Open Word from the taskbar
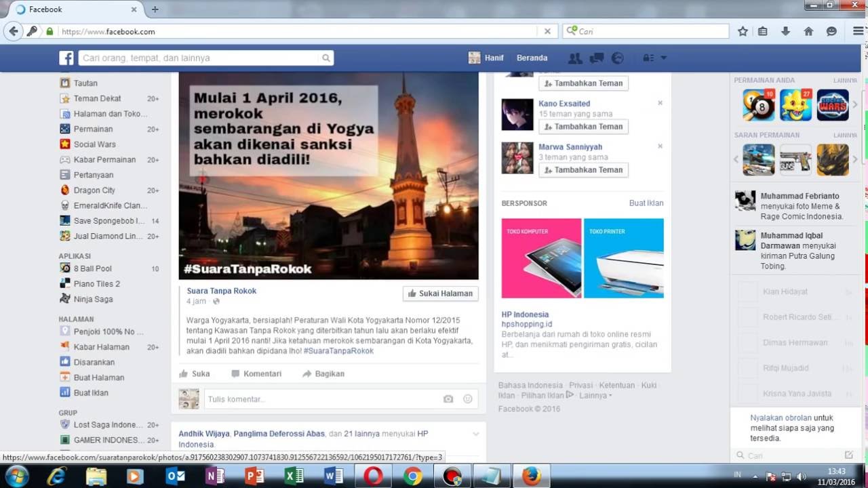This screenshot has width=868, height=488. 334,476
